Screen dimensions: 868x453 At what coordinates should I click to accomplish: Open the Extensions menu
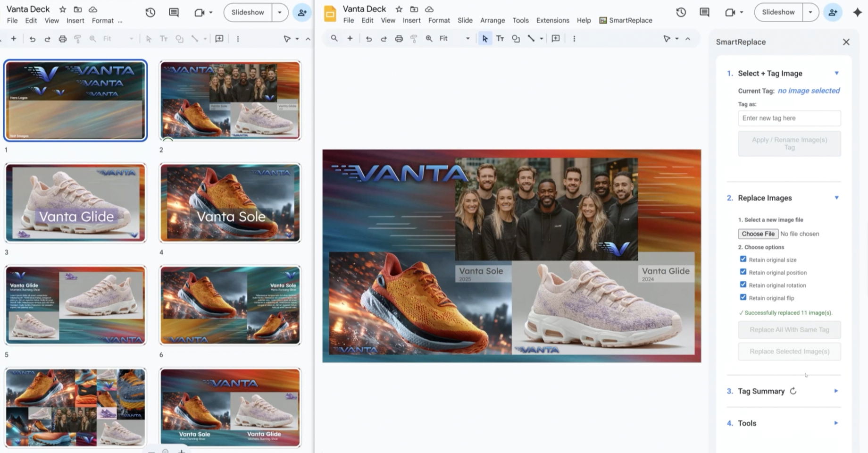point(552,20)
